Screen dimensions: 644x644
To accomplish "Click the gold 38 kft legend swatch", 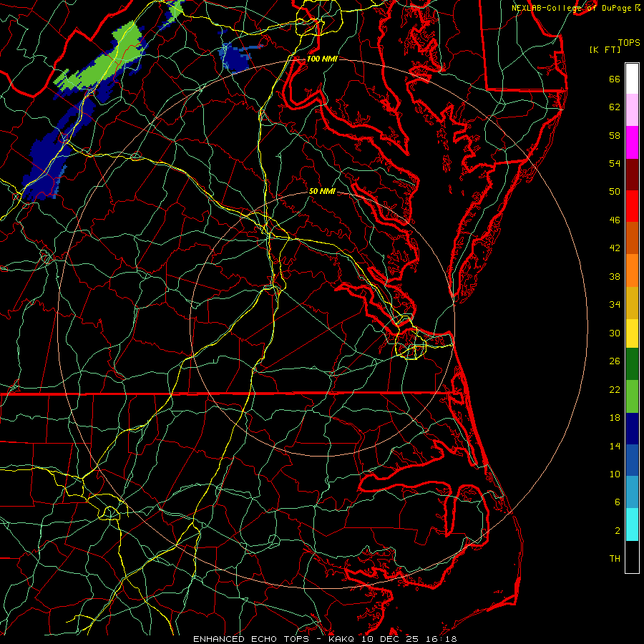I will click(632, 303).
